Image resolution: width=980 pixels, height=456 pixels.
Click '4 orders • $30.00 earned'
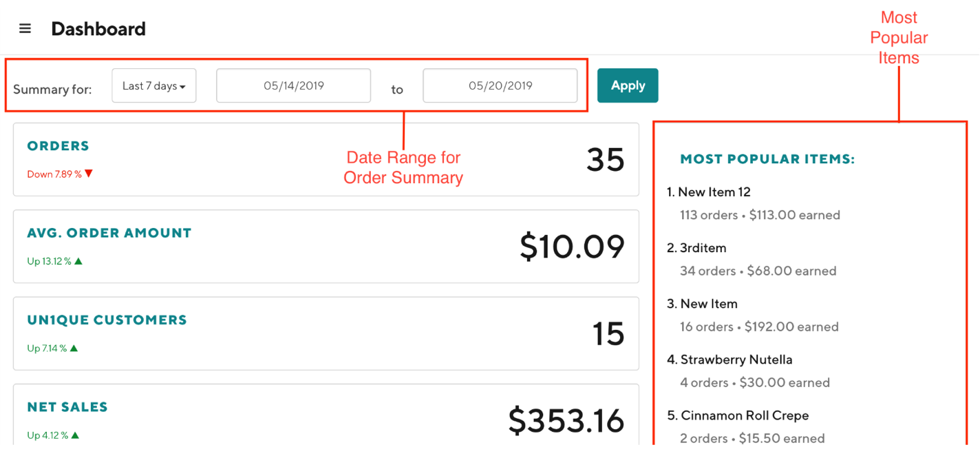point(755,382)
